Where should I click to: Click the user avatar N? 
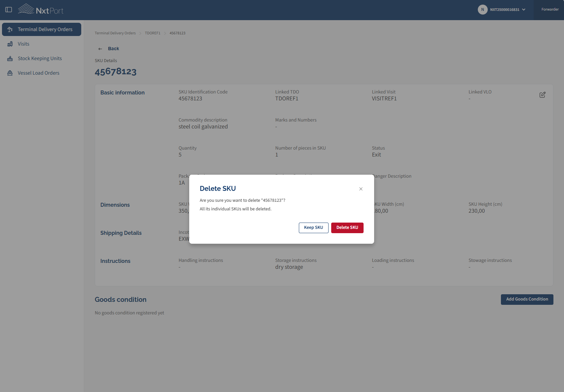coord(482,10)
